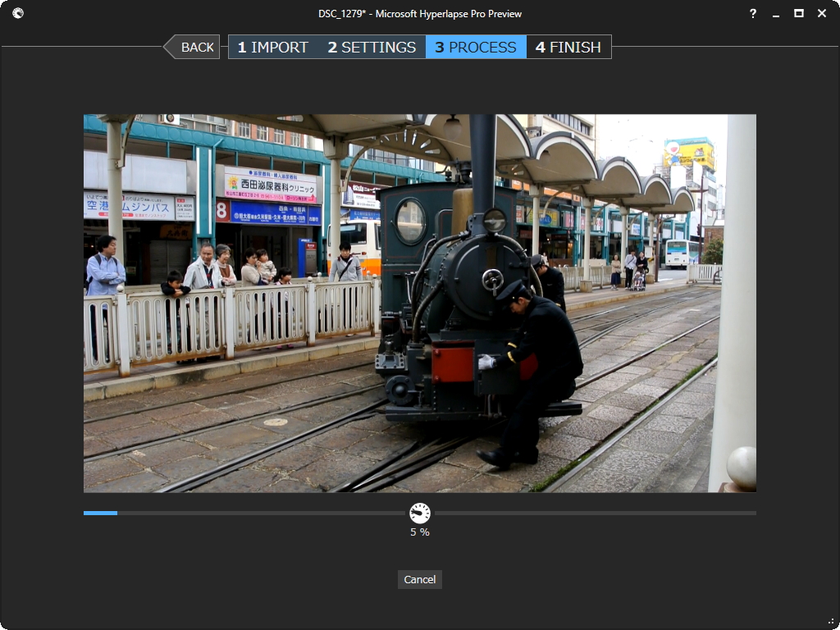Viewport: 840px width, 630px height.
Task: Close the Hyperlapse Pro window
Action: pos(822,13)
